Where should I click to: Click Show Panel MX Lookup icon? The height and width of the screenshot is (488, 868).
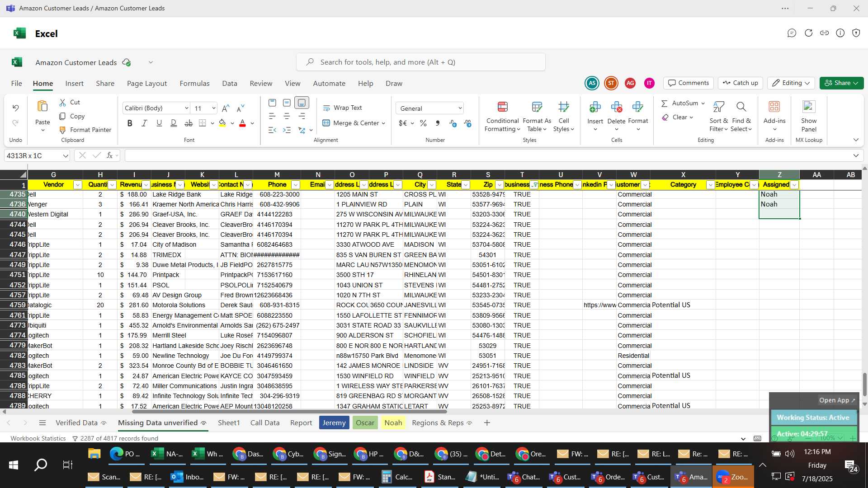coord(808,107)
